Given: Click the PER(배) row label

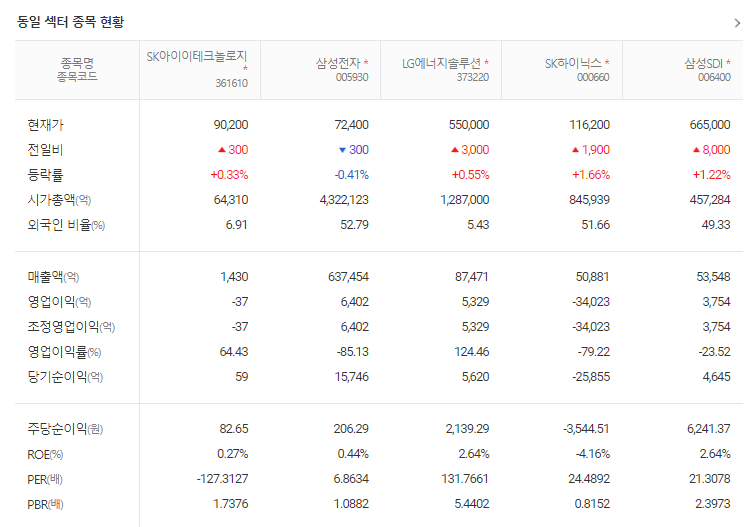Looking at the screenshot, I should [x=45, y=479].
